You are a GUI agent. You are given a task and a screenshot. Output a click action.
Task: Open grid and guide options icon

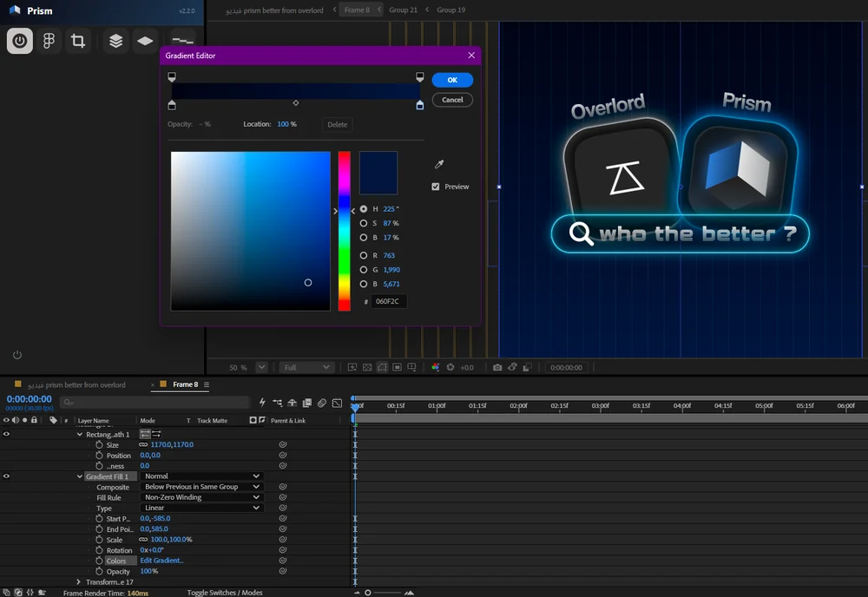[411, 367]
